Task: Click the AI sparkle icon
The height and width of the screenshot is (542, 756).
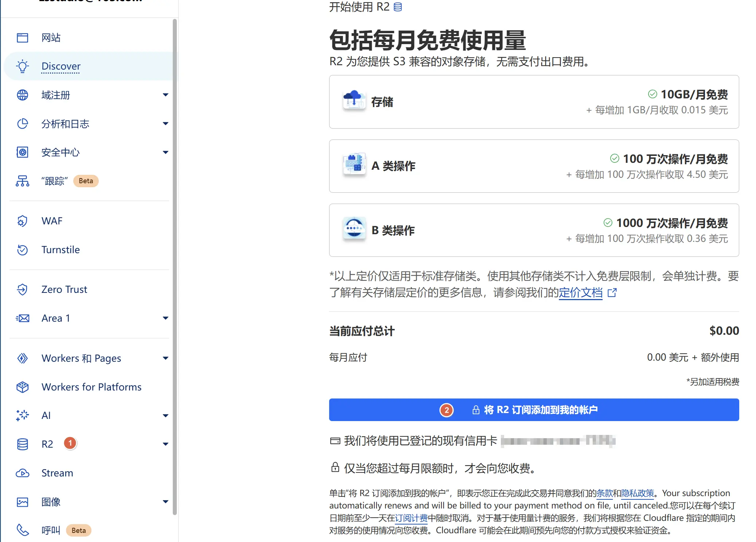Action: (22, 415)
